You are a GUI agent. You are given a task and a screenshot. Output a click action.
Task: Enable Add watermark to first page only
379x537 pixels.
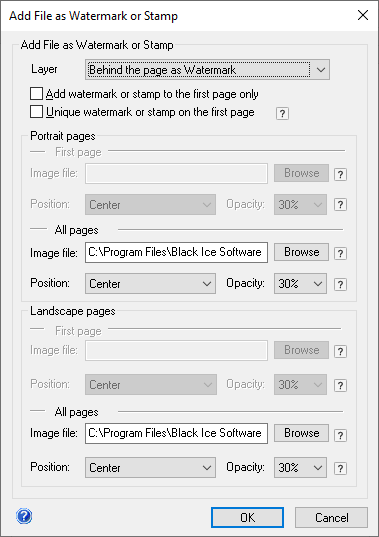(x=36, y=93)
